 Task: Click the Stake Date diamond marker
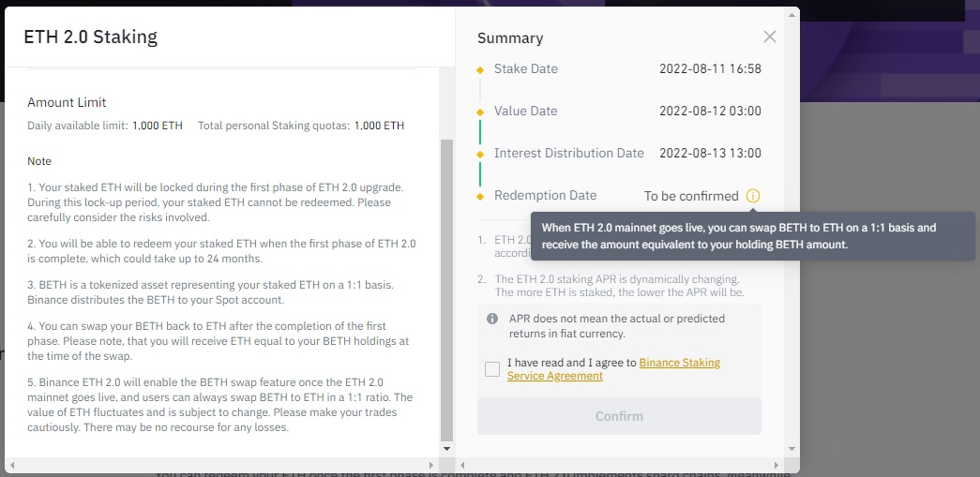tap(480, 69)
